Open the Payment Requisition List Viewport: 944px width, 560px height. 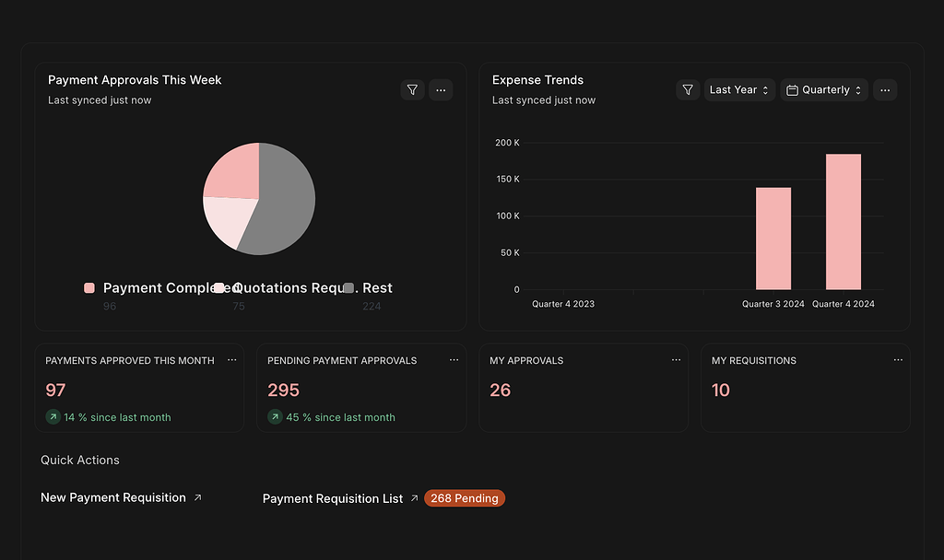tap(333, 497)
